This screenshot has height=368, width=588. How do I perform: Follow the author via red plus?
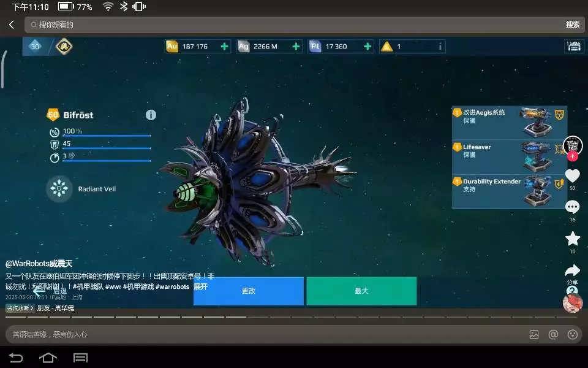(x=573, y=156)
